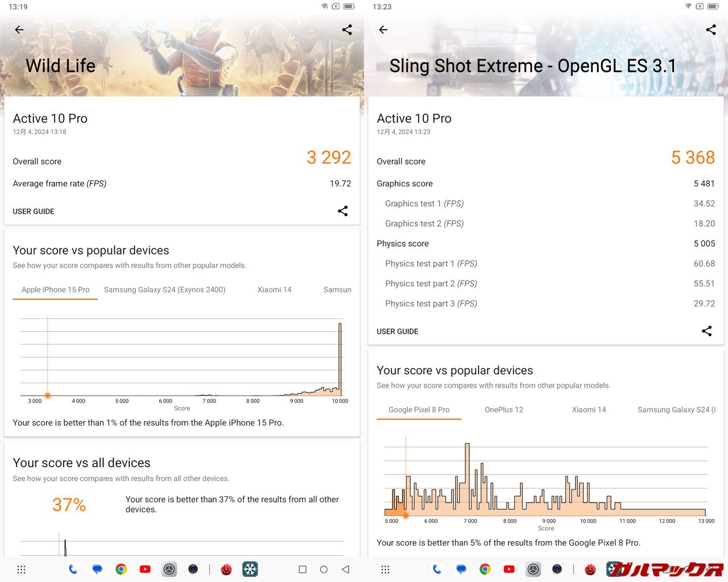
Task: Open YouTube from the left taskbar
Action: pos(145,569)
